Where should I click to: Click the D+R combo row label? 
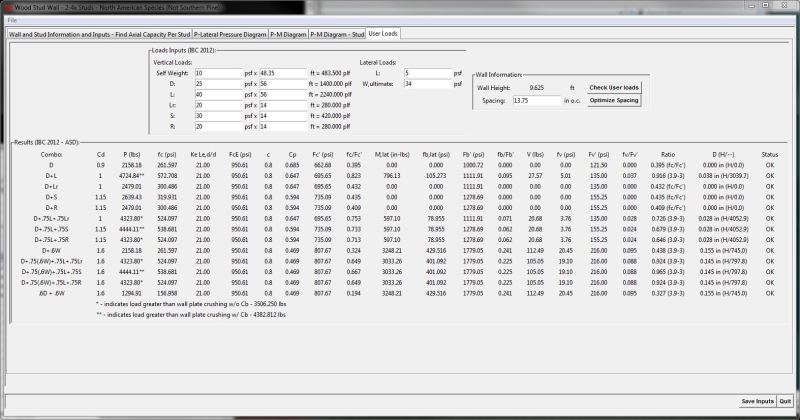pos(51,208)
